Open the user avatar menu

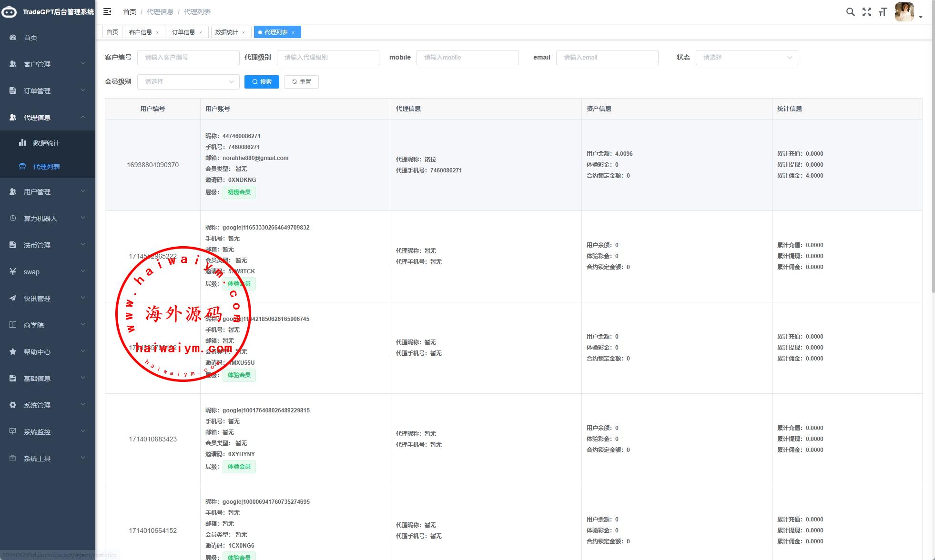coord(904,12)
